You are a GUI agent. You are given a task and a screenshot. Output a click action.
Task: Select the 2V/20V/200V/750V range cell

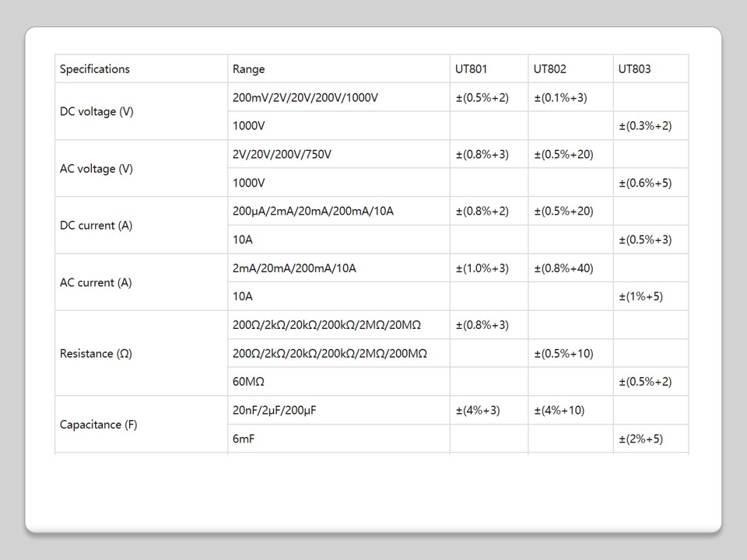tap(282, 154)
